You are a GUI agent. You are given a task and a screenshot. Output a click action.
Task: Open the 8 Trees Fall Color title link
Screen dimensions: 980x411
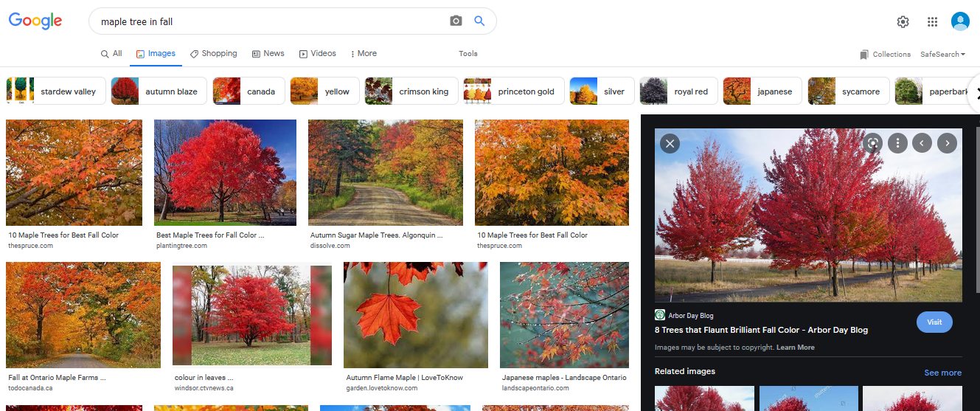pos(761,330)
